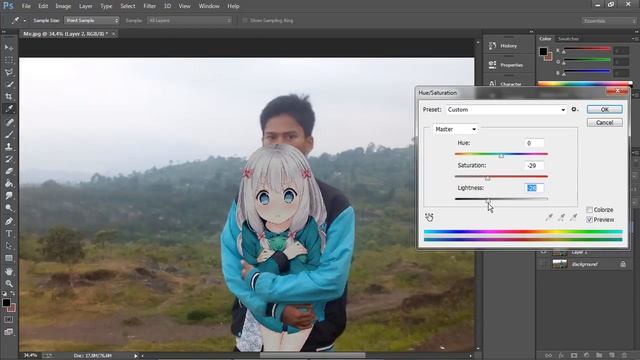Select the Move tool
Screen dimensions: 640x360
point(9,48)
